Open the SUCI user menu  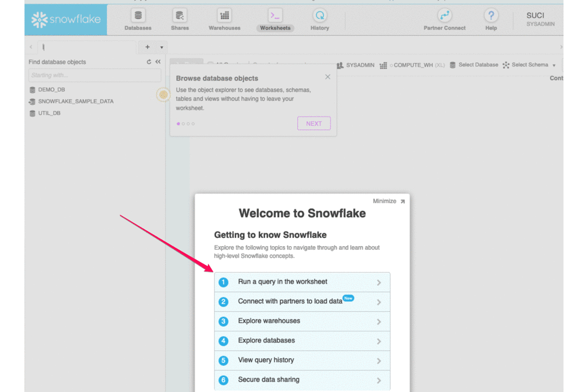pyautogui.click(x=540, y=19)
